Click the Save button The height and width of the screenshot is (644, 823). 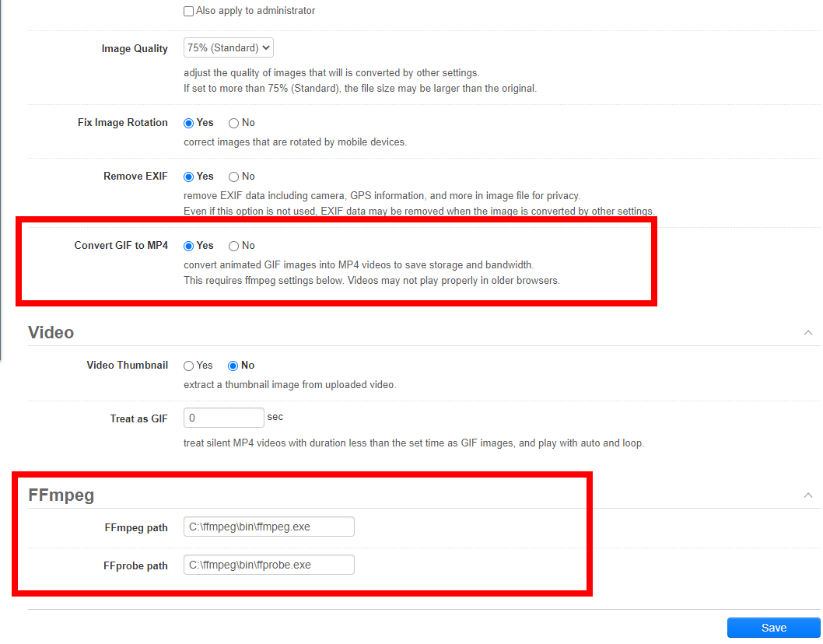774,628
